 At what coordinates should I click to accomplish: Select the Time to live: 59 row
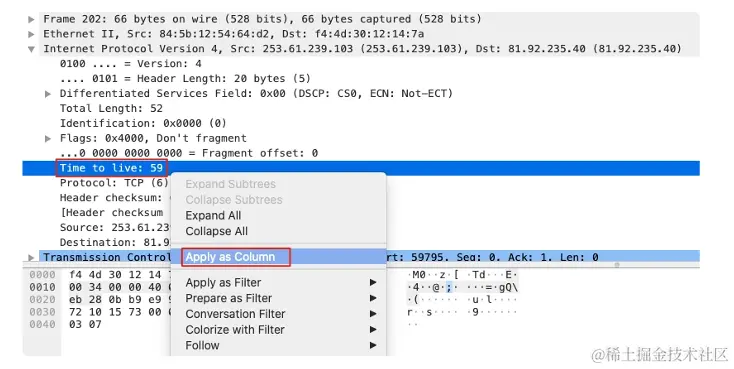click(x=361, y=168)
